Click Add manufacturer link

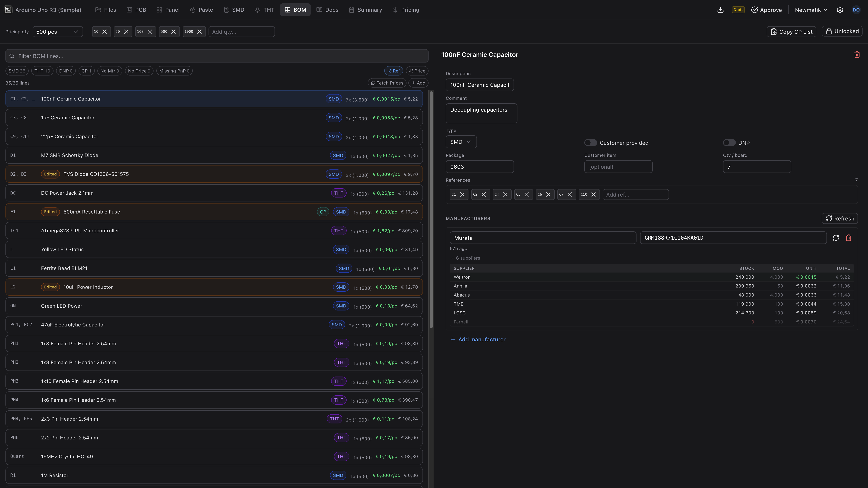478,339
